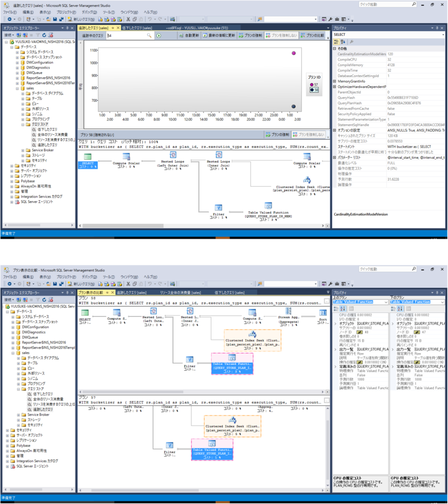Select the Filter operator in the top window plan
The height and width of the screenshot is (504, 448).
coord(218,211)
